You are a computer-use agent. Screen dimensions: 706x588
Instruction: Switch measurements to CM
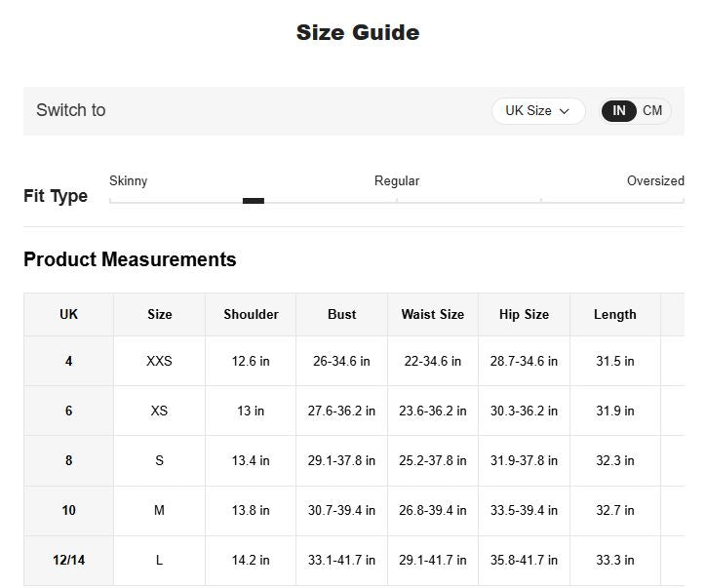pos(652,110)
